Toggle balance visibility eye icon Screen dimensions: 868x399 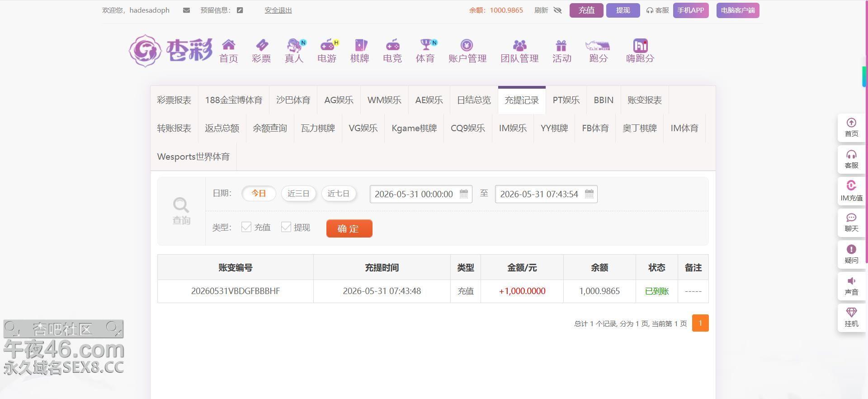(557, 10)
